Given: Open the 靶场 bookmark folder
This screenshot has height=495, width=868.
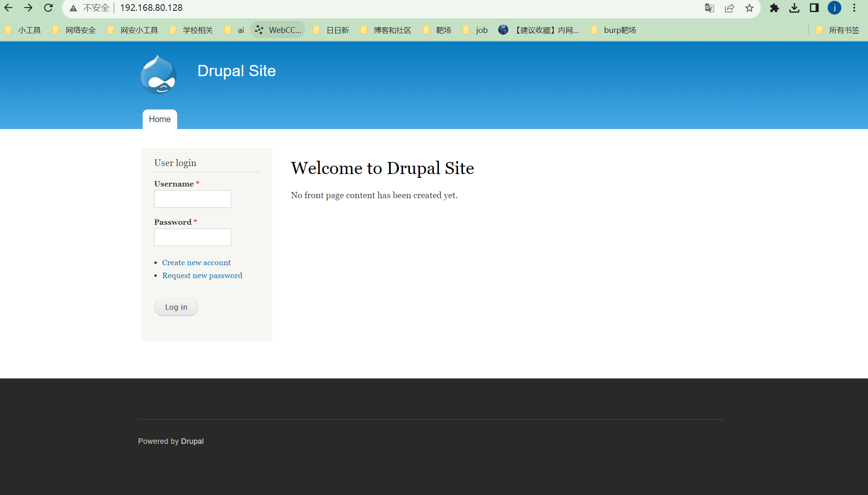Looking at the screenshot, I should coord(437,30).
